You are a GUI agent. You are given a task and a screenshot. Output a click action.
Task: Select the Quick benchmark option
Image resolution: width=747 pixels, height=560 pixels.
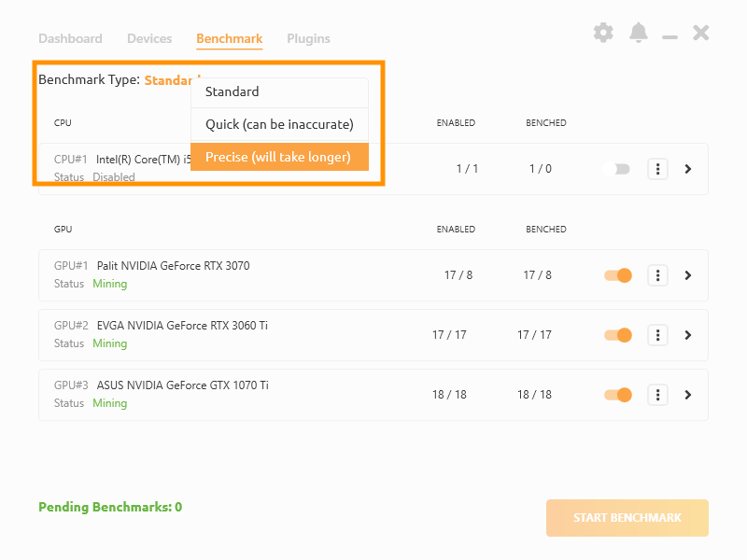click(279, 124)
